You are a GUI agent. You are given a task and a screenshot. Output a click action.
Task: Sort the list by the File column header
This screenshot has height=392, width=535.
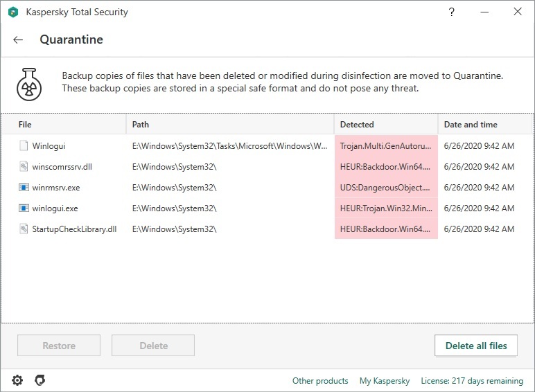click(x=64, y=125)
